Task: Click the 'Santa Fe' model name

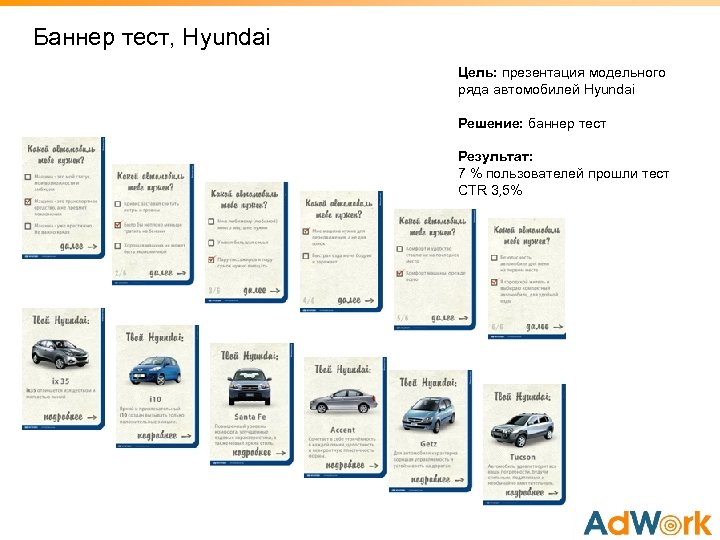Action: click(x=250, y=416)
